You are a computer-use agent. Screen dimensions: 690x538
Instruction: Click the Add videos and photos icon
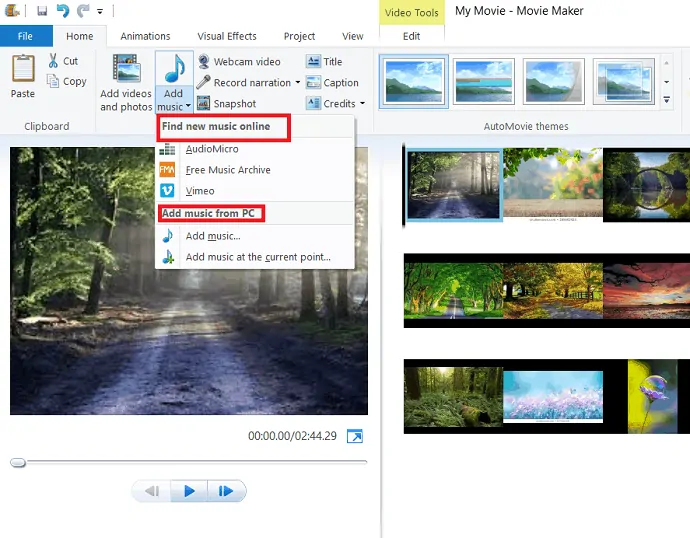[x=126, y=69]
